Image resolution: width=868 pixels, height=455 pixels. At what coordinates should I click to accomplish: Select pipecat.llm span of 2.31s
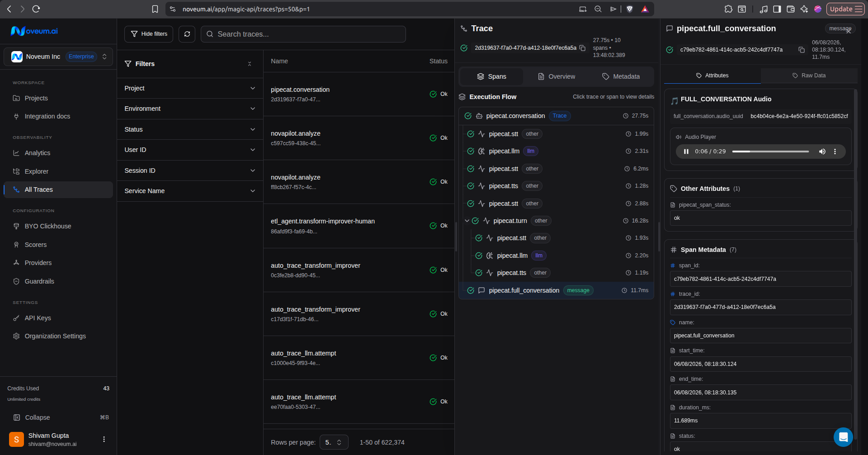[556, 151]
